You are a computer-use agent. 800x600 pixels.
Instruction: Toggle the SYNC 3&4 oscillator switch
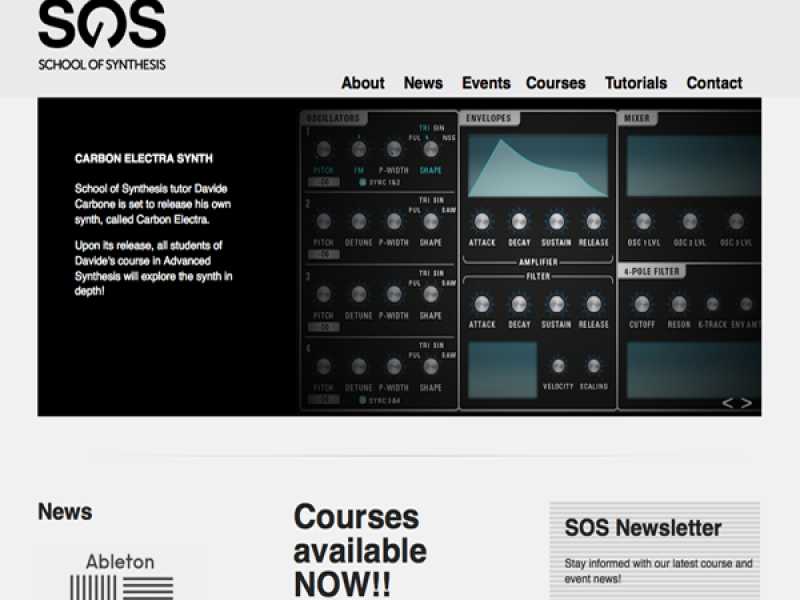362,400
